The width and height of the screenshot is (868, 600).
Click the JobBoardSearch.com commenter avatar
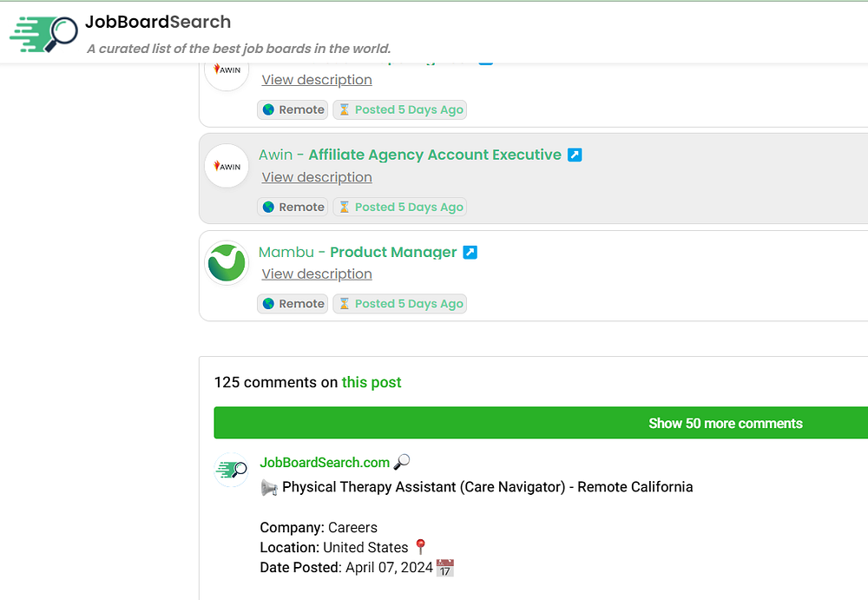tap(232, 470)
